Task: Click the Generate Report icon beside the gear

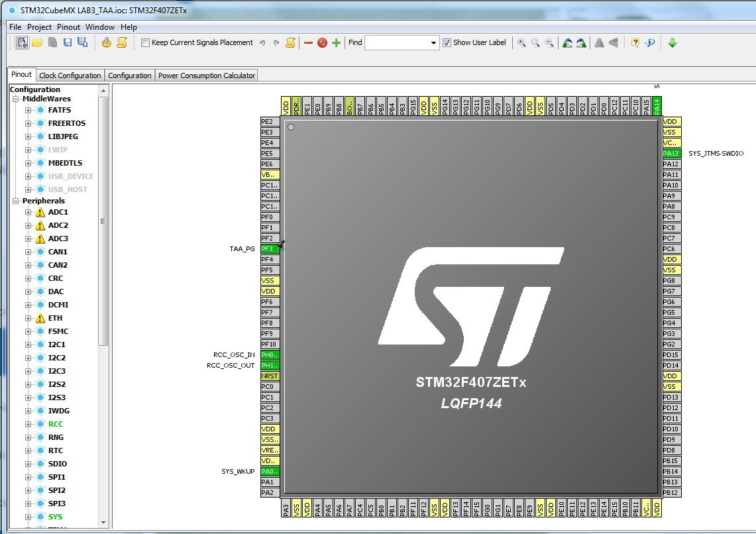Action: 122,42
